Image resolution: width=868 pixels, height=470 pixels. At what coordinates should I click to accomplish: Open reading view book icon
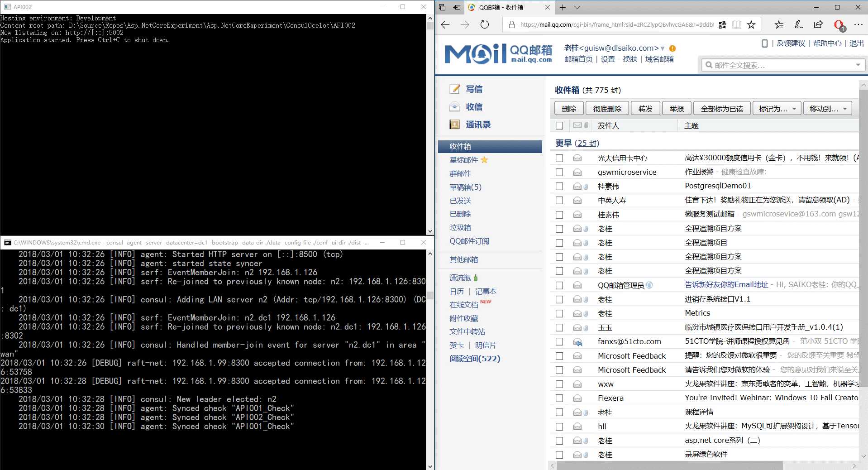[x=737, y=24]
